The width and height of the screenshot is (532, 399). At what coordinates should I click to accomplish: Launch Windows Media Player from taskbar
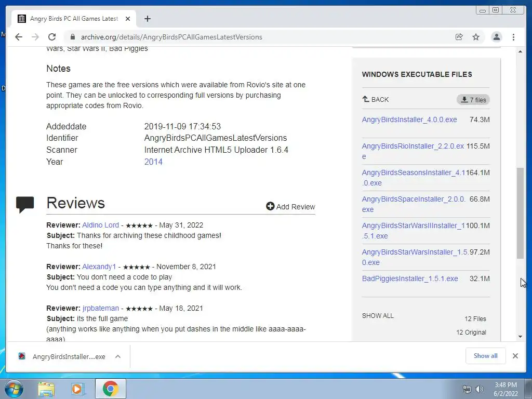coord(78,389)
